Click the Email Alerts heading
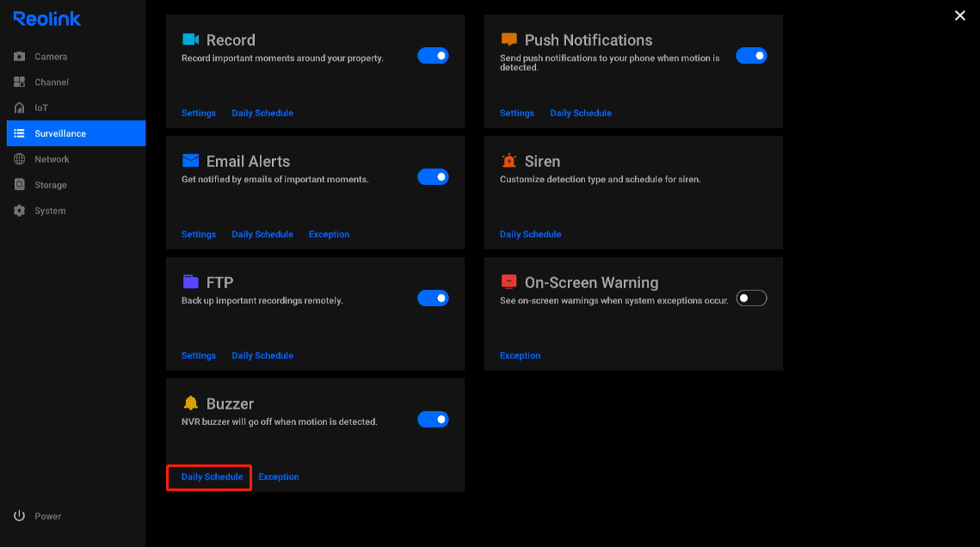This screenshot has height=547, width=980. (248, 161)
